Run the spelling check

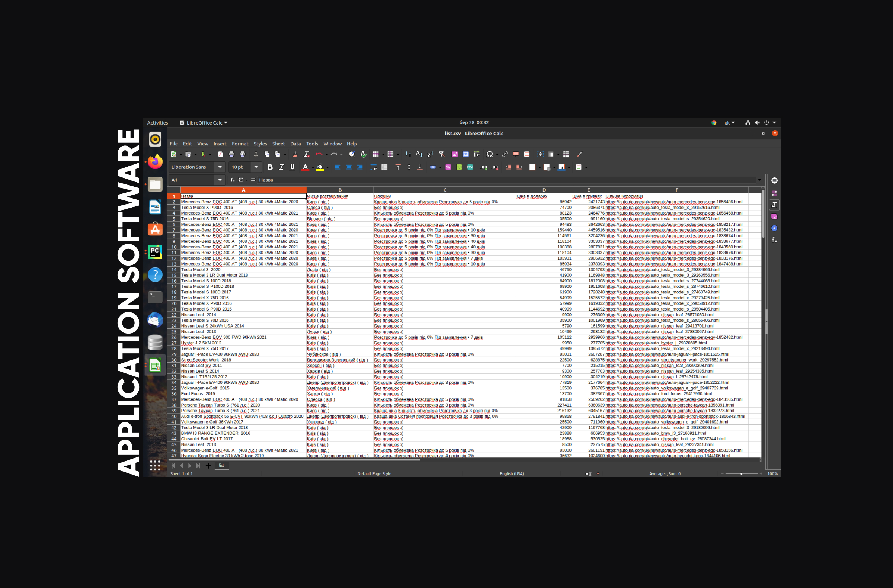[x=363, y=154]
